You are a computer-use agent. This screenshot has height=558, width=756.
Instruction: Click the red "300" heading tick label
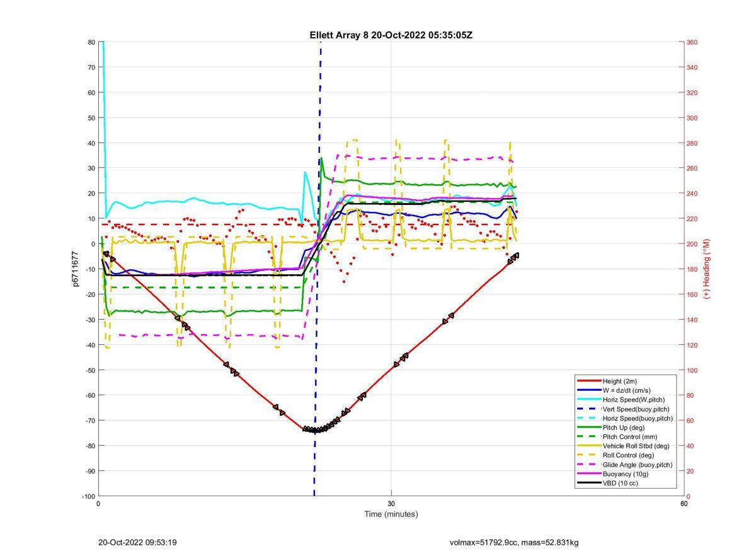[x=692, y=118]
